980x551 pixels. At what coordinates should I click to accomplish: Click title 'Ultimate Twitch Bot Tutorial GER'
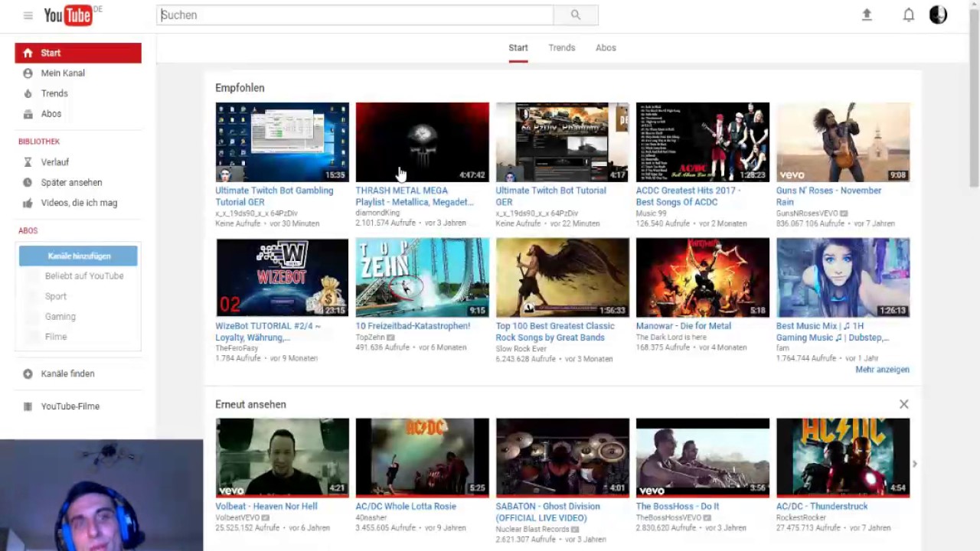[550, 196]
